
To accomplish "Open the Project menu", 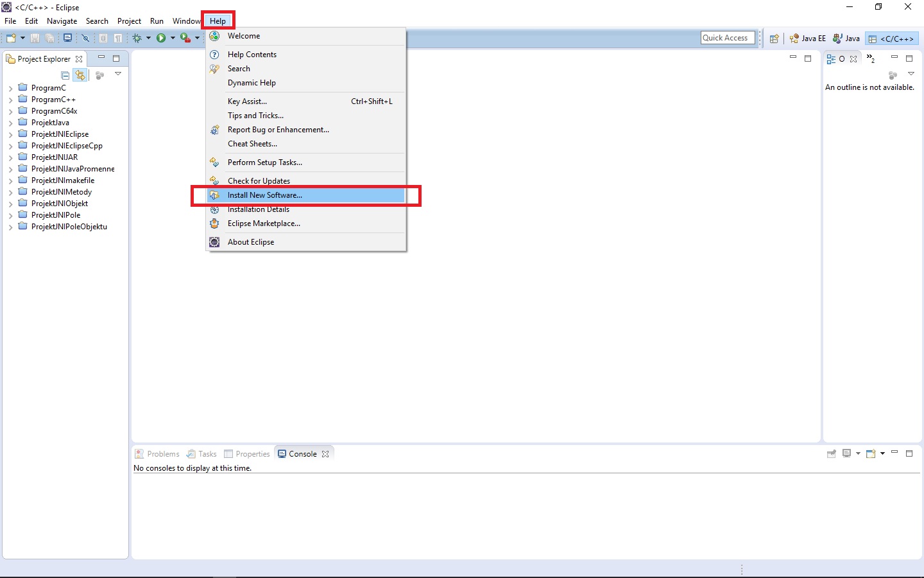I will click(x=129, y=21).
